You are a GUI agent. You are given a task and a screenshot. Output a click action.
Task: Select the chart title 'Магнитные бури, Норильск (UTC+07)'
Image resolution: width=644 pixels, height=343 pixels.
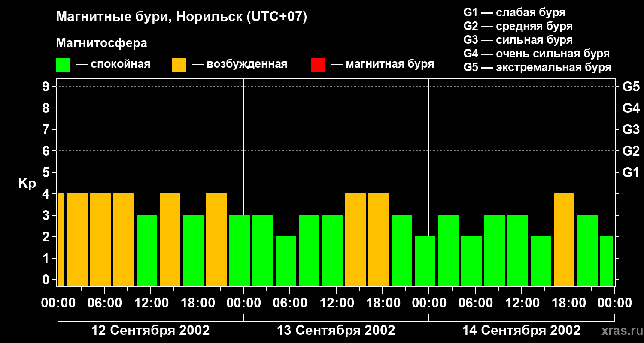pyautogui.click(x=182, y=18)
